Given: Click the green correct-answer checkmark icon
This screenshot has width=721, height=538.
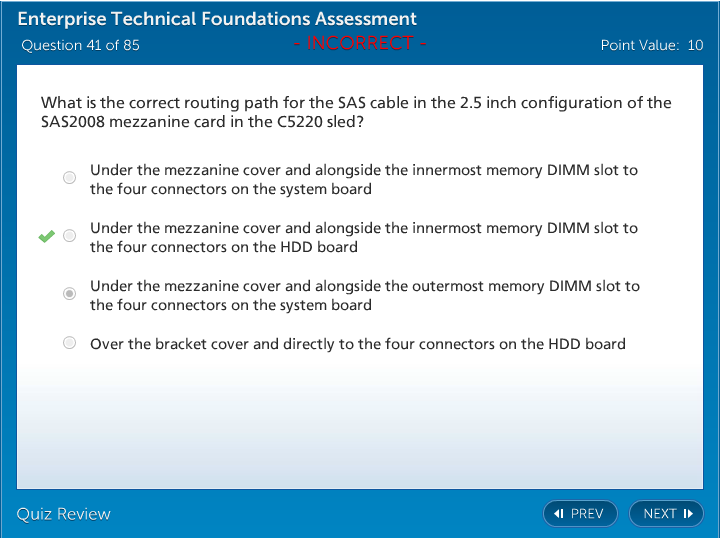Looking at the screenshot, I should 46,236.
